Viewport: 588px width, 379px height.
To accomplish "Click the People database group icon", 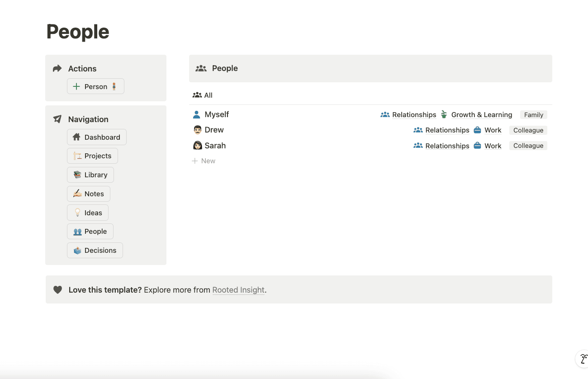I will tap(201, 68).
